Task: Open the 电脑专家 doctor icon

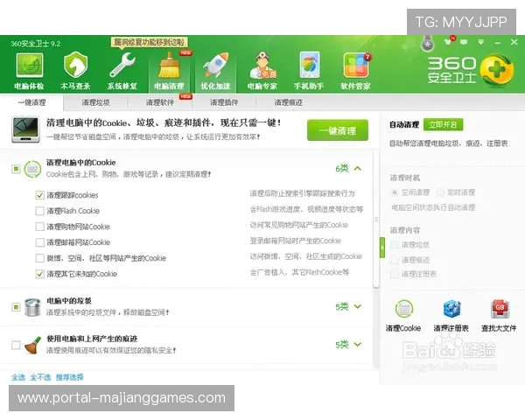Action: coord(262,66)
